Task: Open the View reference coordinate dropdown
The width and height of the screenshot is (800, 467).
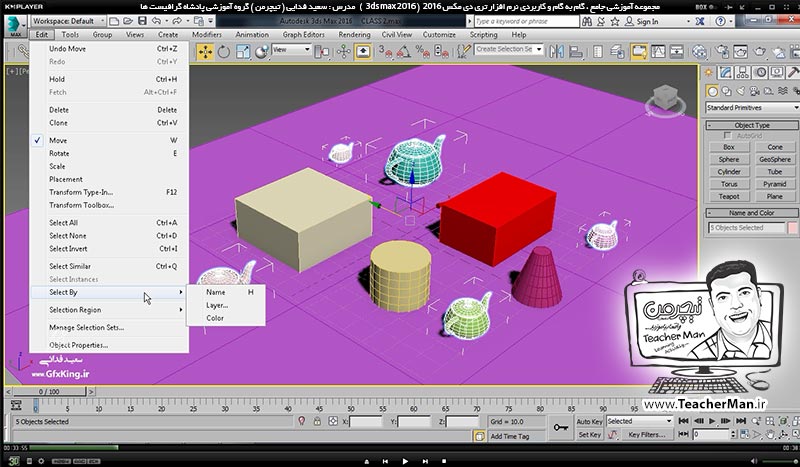Action: pyautogui.click(x=291, y=50)
